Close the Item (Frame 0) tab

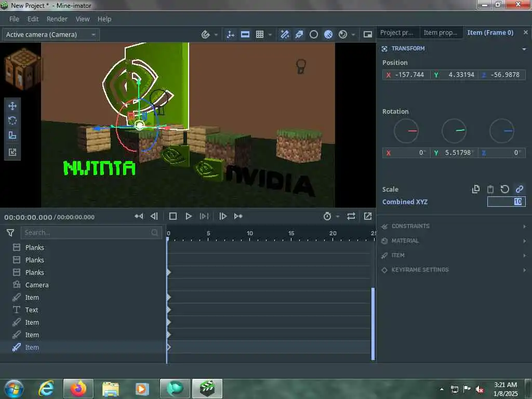pos(526,32)
